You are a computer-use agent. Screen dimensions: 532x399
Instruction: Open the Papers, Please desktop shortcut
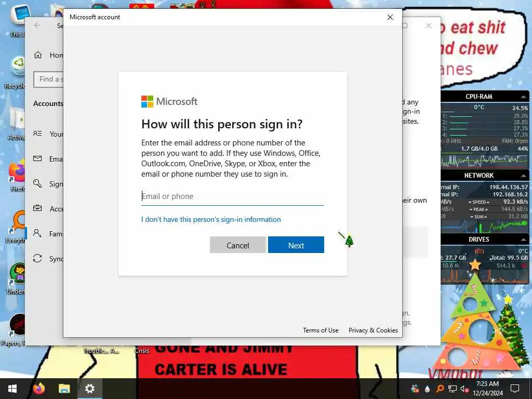click(14, 330)
